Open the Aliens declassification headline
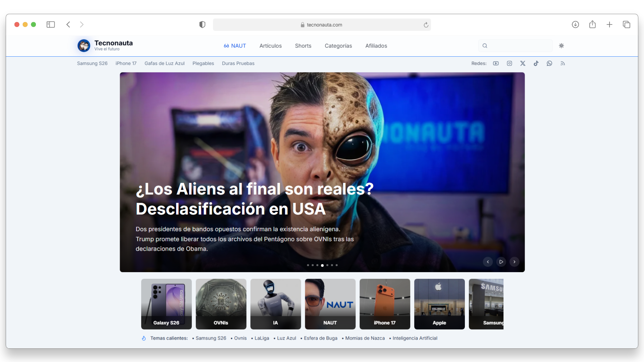 click(255, 199)
